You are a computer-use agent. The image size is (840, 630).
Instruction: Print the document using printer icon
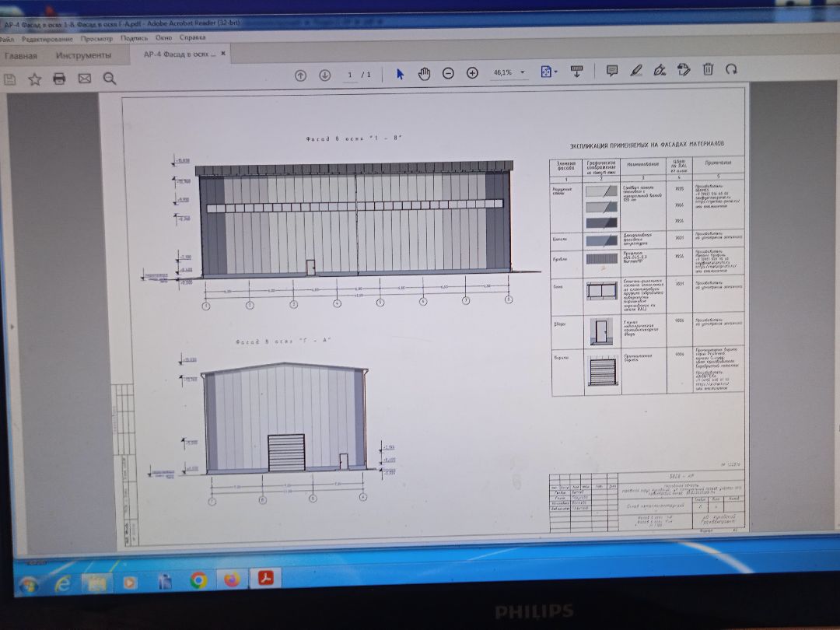[x=59, y=79]
